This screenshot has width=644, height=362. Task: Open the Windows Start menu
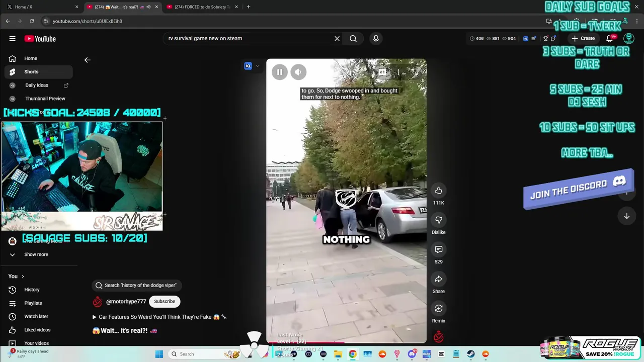click(159, 354)
